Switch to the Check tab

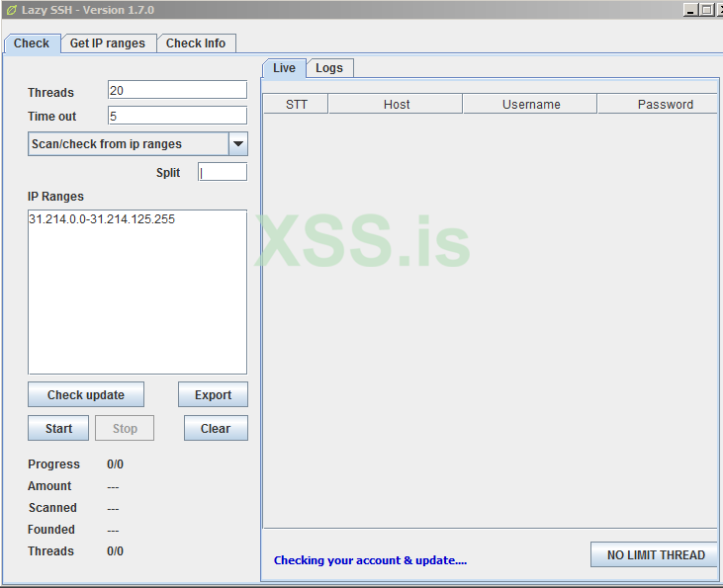coord(32,43)
